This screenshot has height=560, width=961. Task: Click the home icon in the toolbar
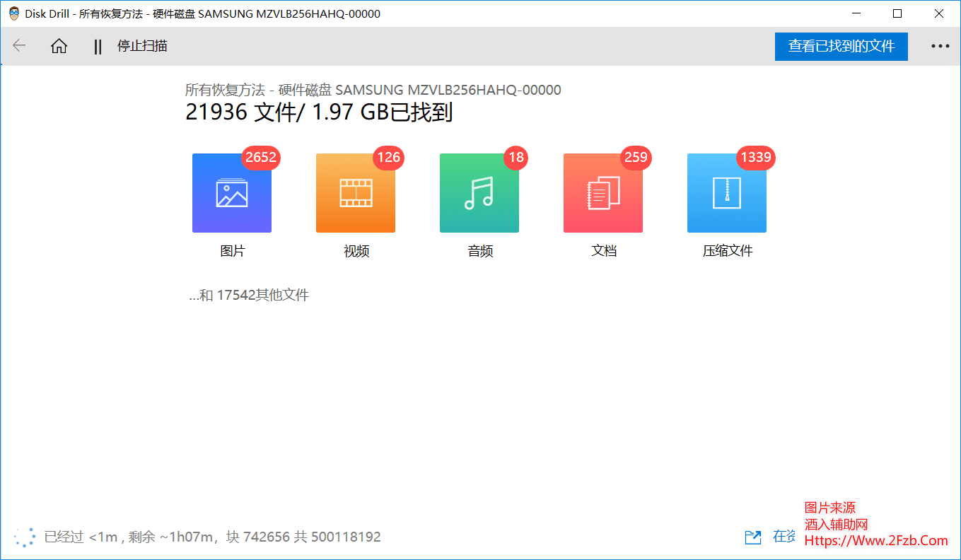pyautogui.click(x=59, y=45)
